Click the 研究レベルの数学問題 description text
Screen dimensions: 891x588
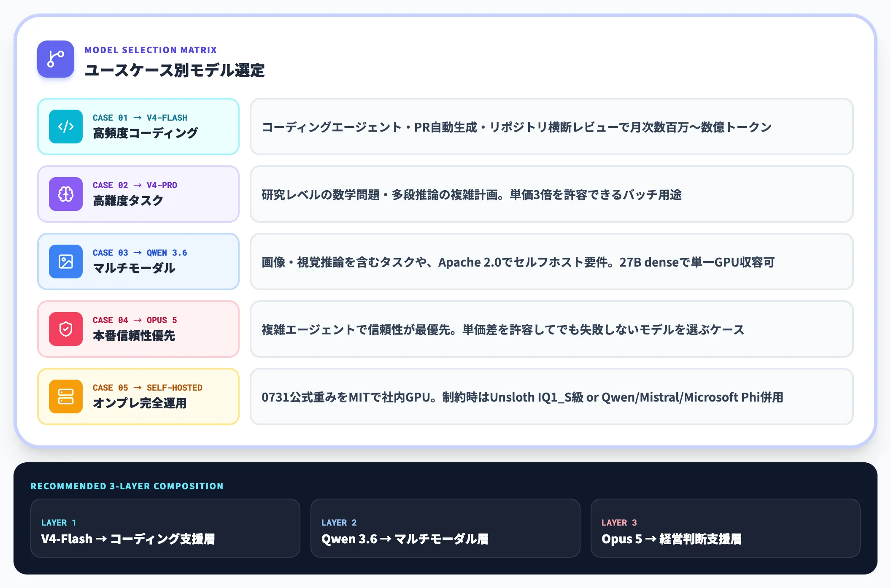point(472,194)
